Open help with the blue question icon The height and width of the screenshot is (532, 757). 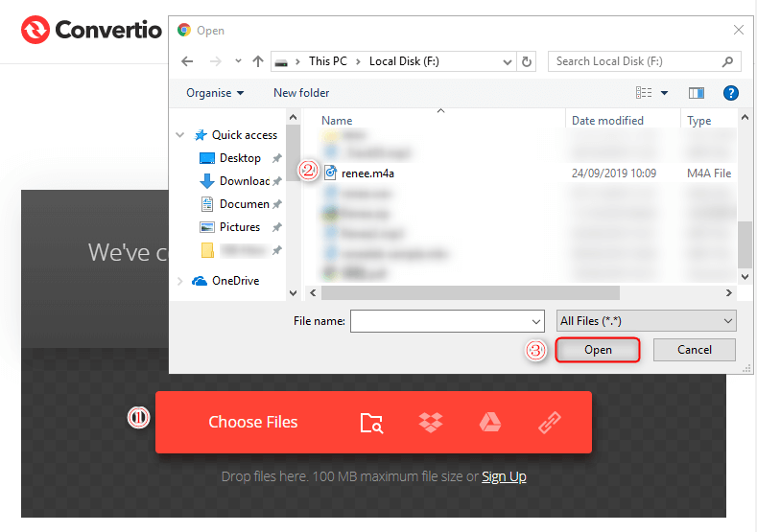pyautogui.click(x=731, y=93)
